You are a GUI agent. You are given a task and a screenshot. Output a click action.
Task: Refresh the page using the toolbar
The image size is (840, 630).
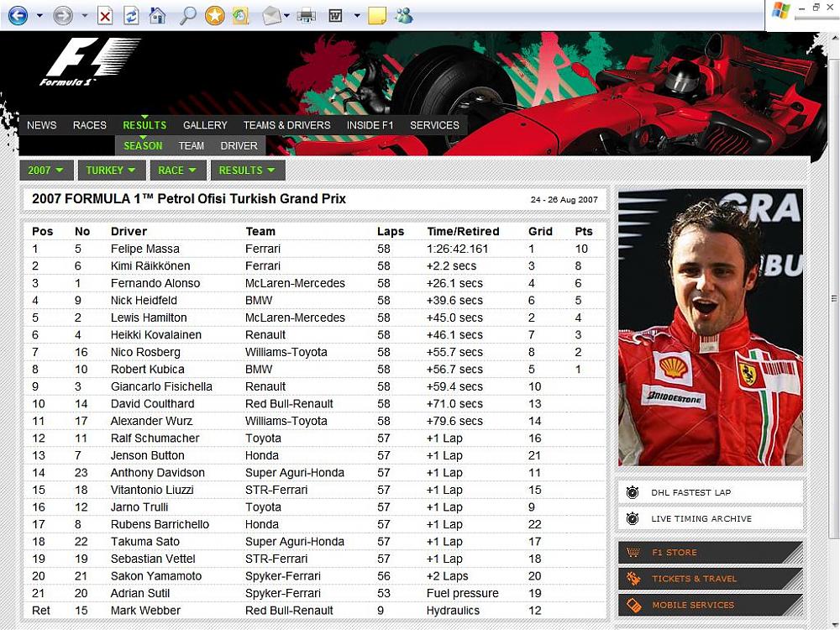point(131,15)
